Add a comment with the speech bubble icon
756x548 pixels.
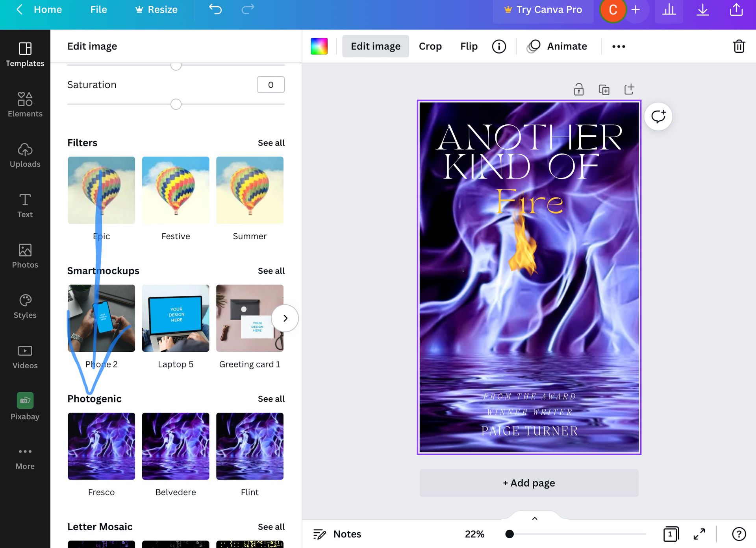coord(658,116)
